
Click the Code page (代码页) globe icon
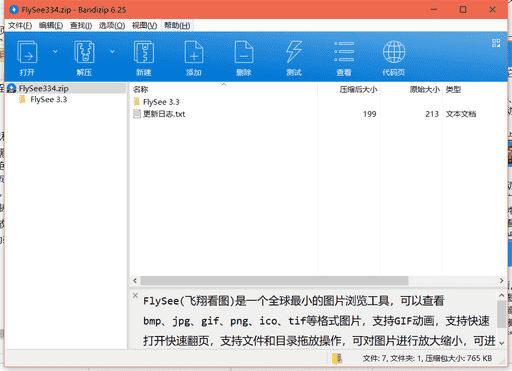click(x=394, y=52)
